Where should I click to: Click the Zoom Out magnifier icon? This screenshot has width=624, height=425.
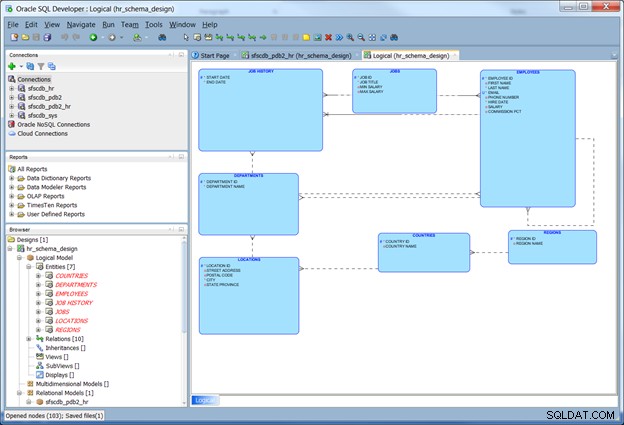(361, 37)
